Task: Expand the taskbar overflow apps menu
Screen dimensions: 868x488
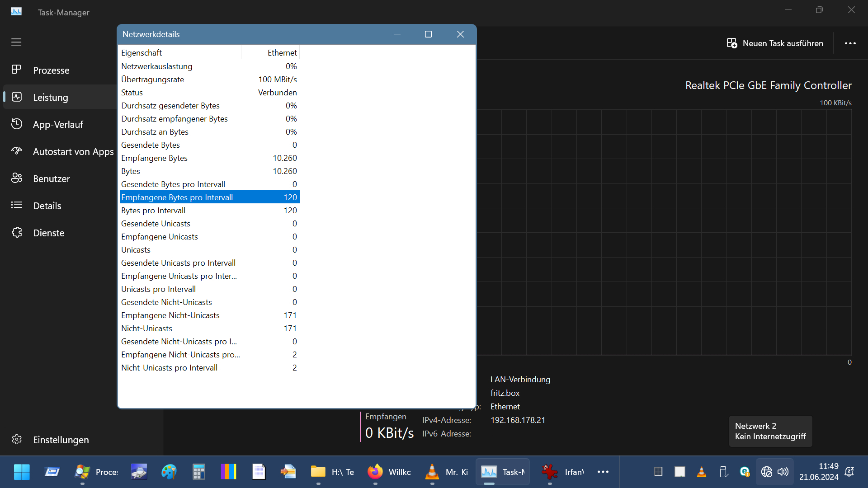Action: pyautogui.click(x=603, y=472)
